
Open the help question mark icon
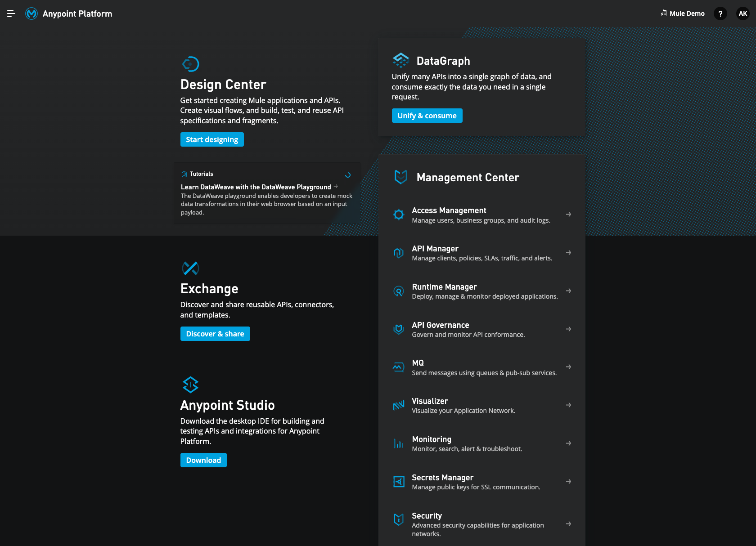[x=720, y=13]
